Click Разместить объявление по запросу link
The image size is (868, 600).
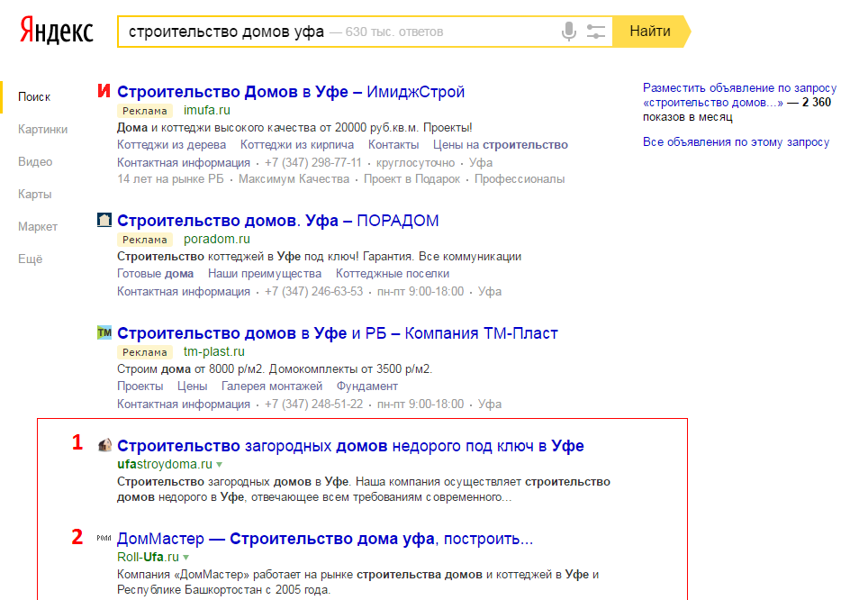(739, 95)
